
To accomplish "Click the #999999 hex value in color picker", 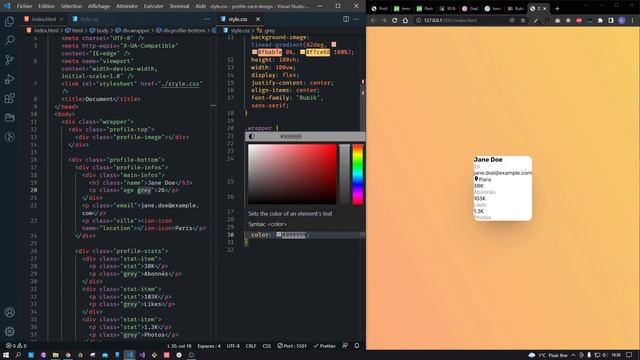I will (x=291, y=136).
